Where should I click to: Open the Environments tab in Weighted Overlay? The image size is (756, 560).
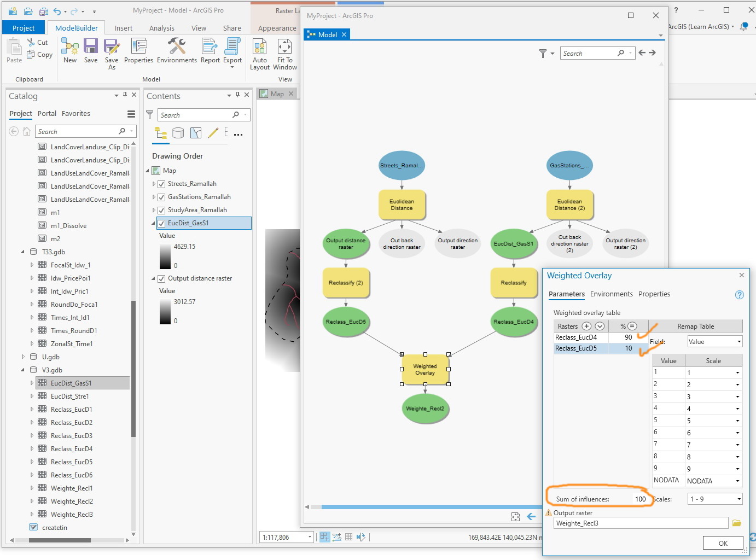[612, 294]
